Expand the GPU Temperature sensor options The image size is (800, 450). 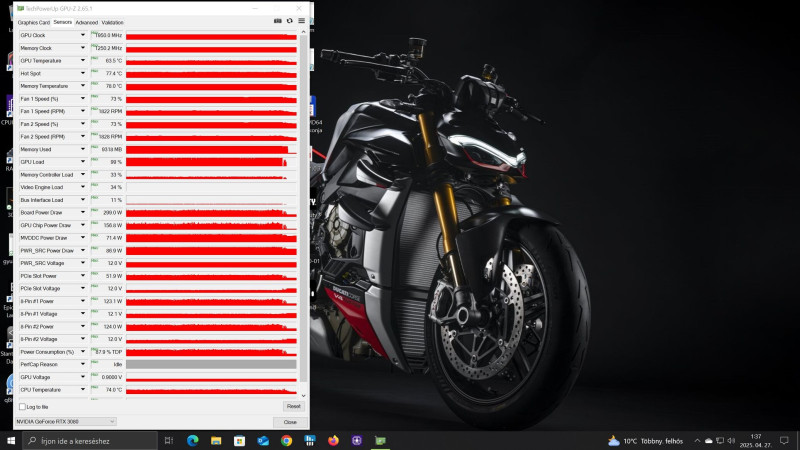pos(83,60)
